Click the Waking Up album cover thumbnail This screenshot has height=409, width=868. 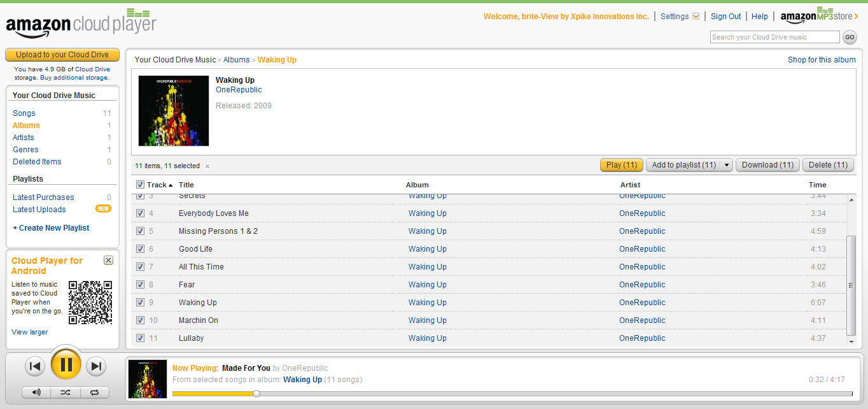pos(174,111)
